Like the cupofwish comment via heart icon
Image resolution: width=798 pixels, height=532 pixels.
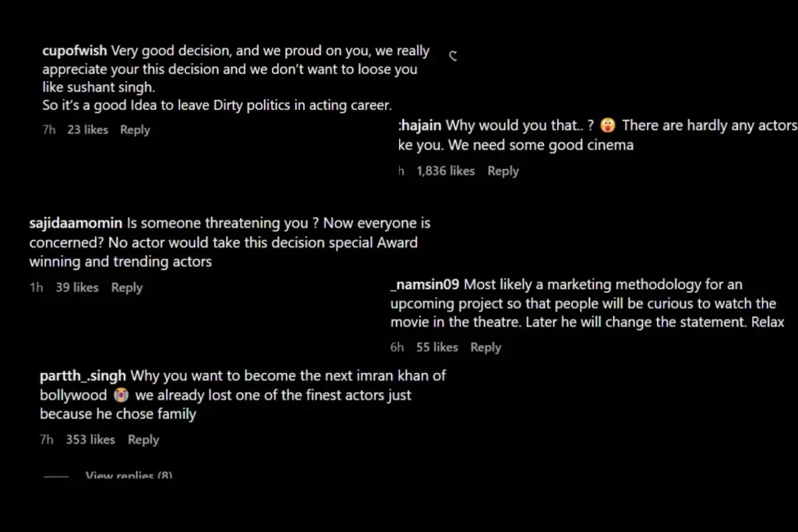point(453,55)
